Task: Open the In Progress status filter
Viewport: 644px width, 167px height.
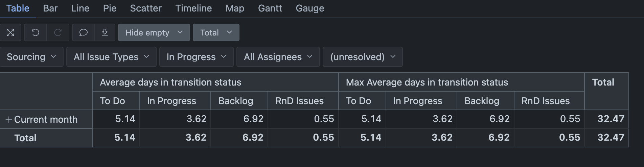Action: tap(196, 57)
